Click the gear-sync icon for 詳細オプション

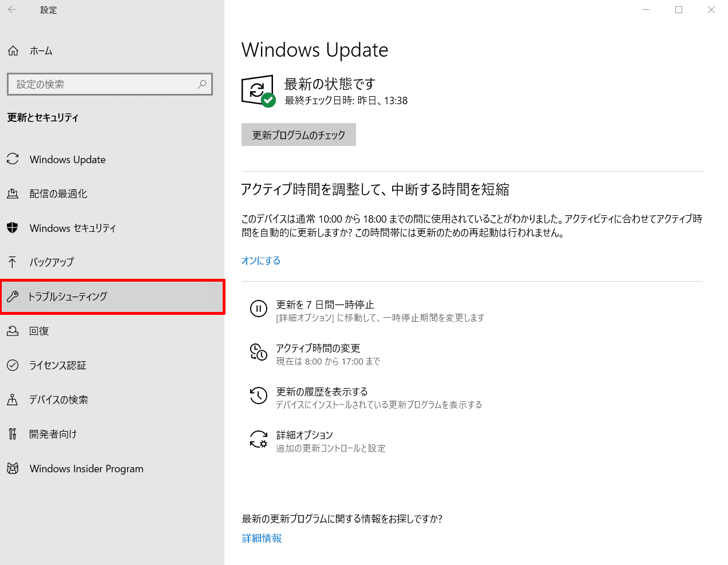pos(259,440)
